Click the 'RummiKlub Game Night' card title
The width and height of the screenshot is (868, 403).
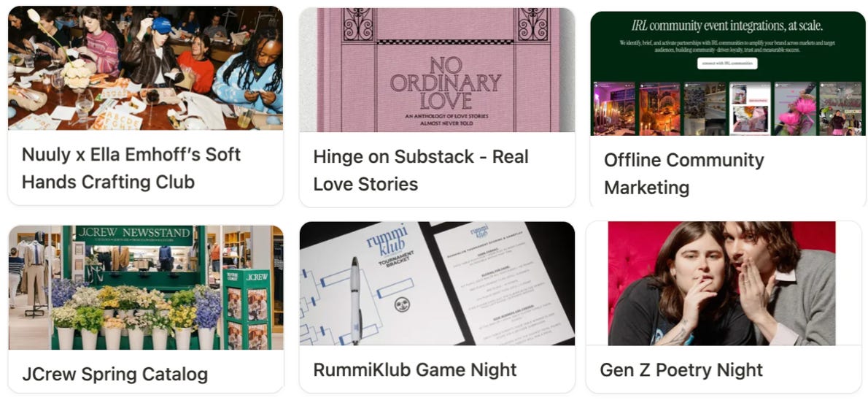coord(414,369)
